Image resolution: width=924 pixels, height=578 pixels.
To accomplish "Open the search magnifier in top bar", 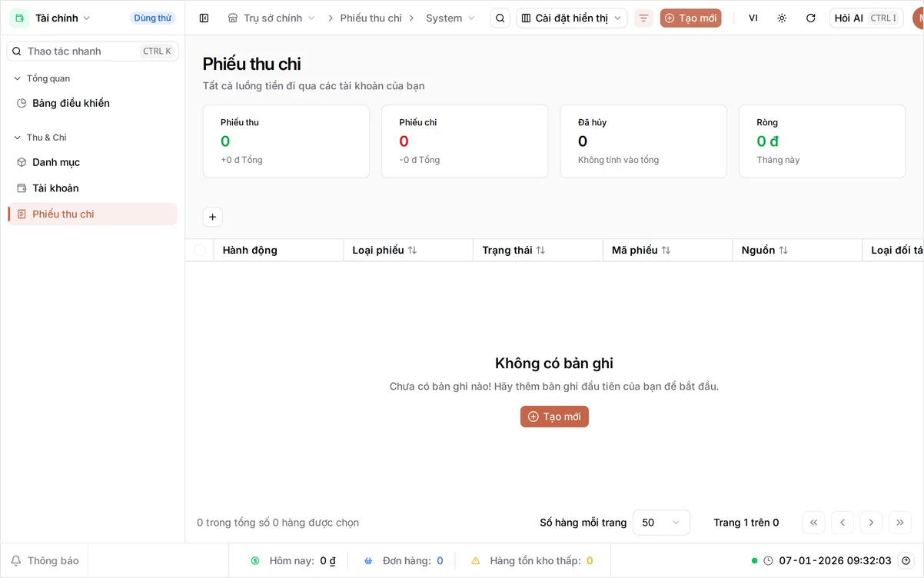I will click(x=500, y=18).
